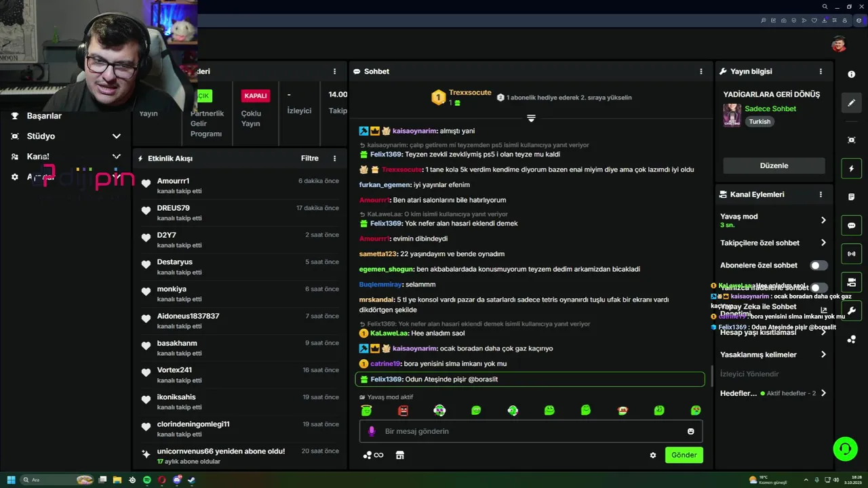Click username furkan_egemen in chat
Screen dimensions: 868x488
point(385,185)
